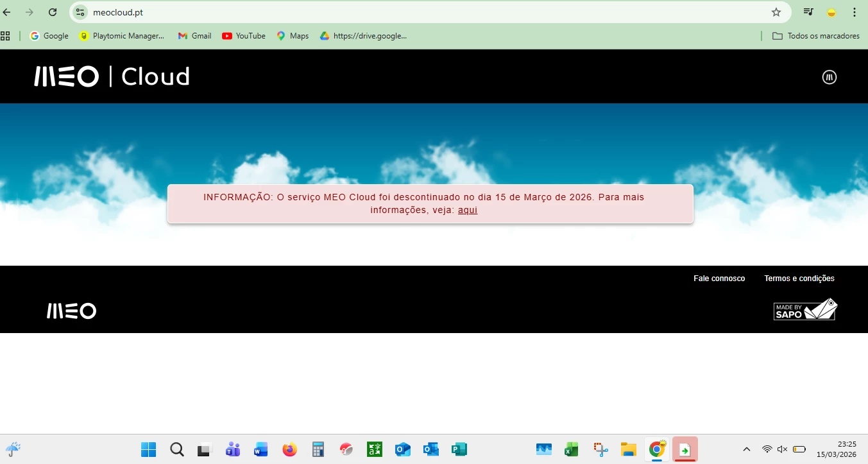This screenshot has height=464, width=868.
Task: Launch Microsoft Word from the taskbar
Action: click(x=260, y=449)
